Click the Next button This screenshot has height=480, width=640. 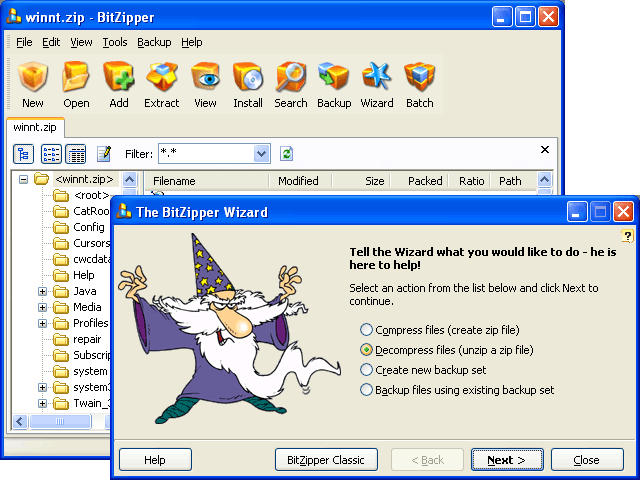(507, 460)
